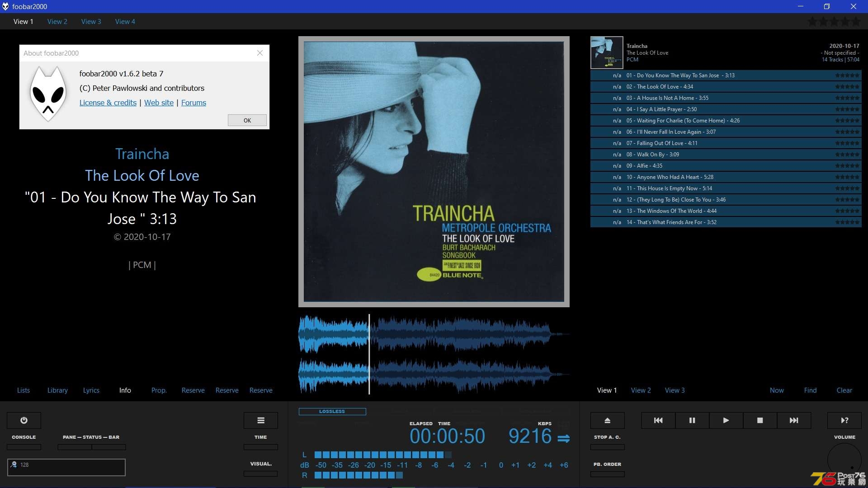Click the rating stars for 12 Close To You
This screenshot has width=868, height=488.
pos(847,200)
